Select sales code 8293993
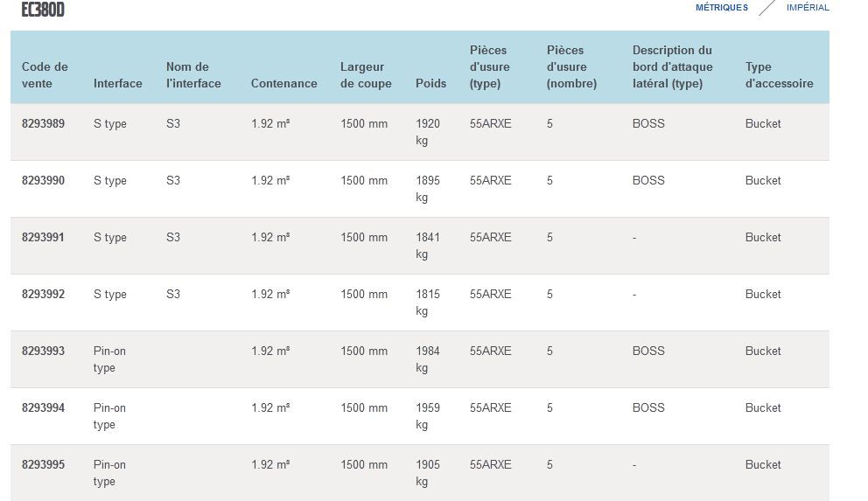Image resolution: width=868 pixels, height=501 pixels. click(x=43, y=351)
